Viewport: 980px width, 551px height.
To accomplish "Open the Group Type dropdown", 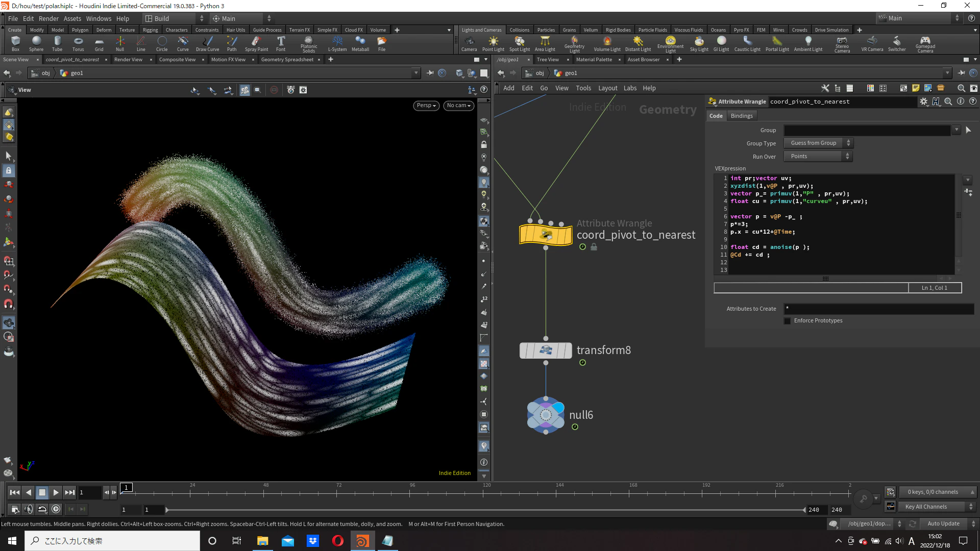I will (818, 143).
